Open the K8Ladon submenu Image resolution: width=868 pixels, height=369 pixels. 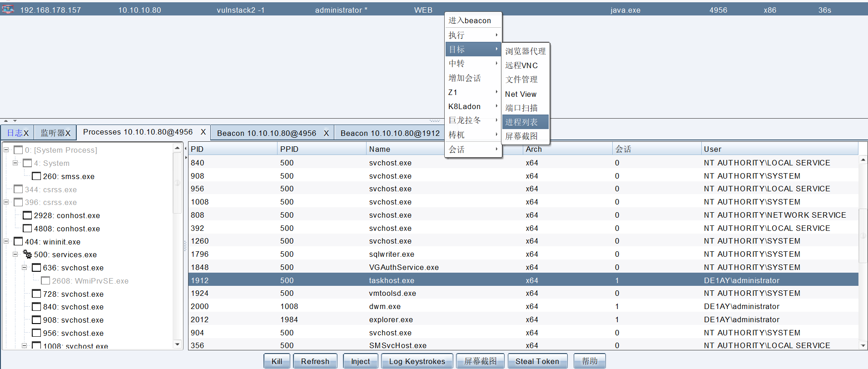click(473, 106)
